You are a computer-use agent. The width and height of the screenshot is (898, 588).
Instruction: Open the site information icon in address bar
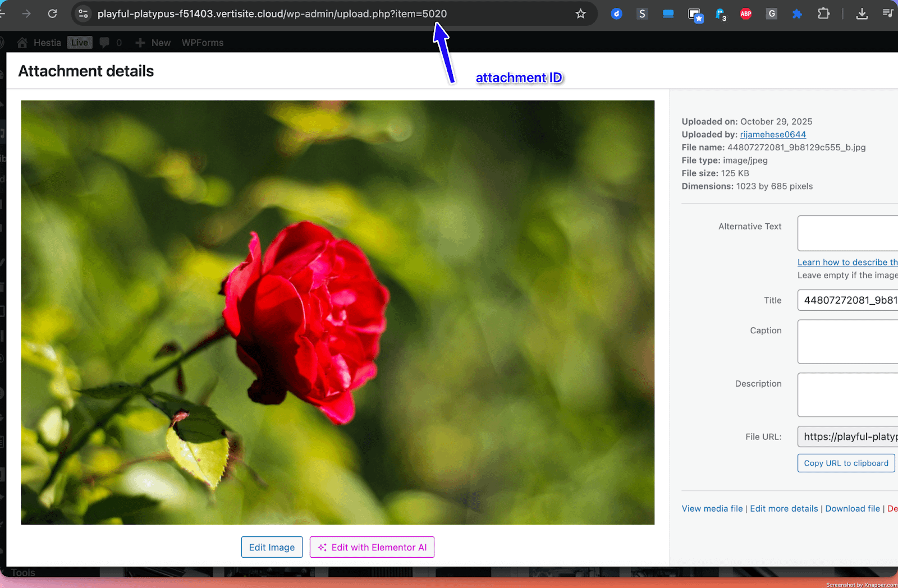[83, 13]
